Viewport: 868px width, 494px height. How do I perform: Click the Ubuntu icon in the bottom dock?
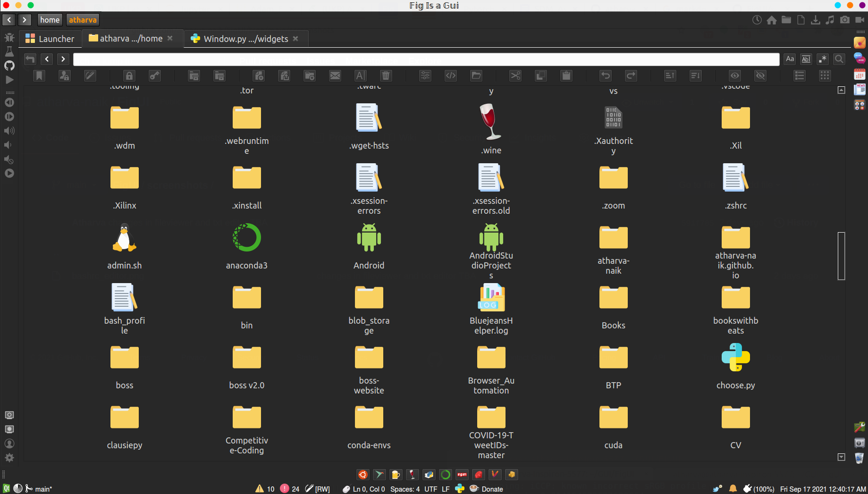point(363,475)
